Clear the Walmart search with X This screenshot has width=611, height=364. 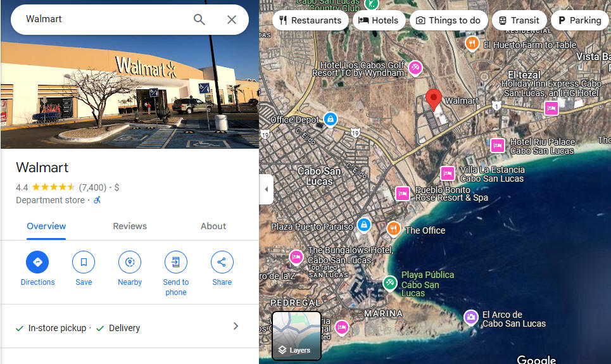(232, 20)
